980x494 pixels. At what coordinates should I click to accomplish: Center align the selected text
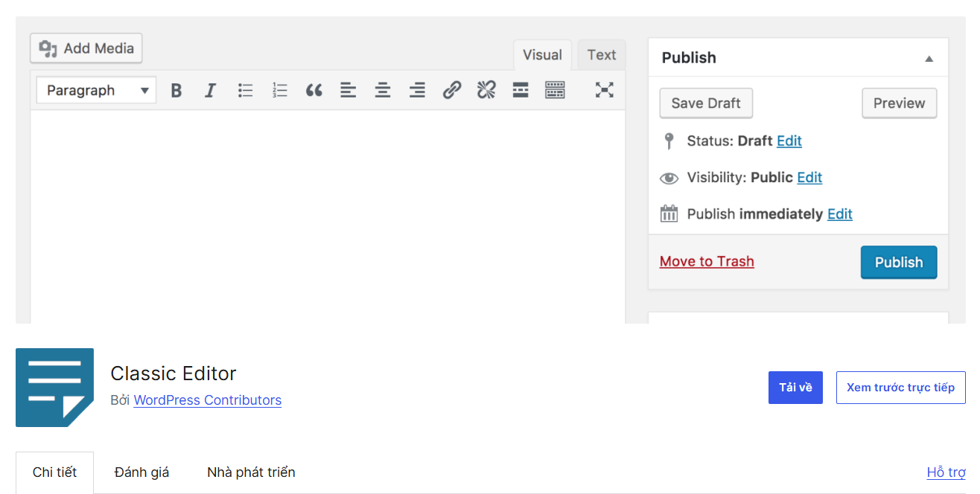[x=382, y=89]
